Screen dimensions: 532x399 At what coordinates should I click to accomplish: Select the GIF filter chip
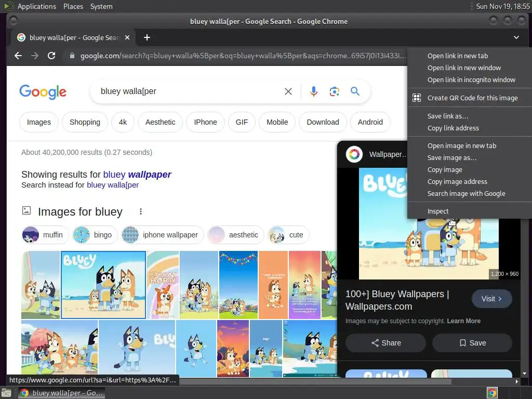(x=242, y=122)
